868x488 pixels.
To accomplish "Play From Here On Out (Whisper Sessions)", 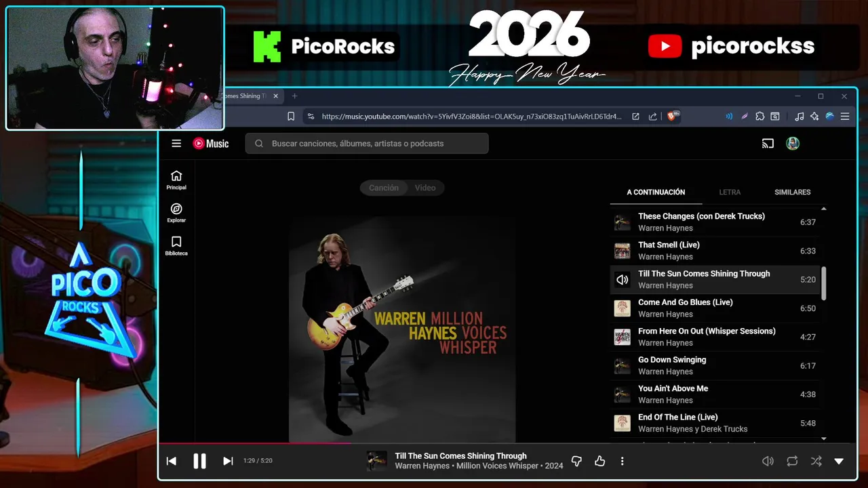I will click(x=715, y=337).
